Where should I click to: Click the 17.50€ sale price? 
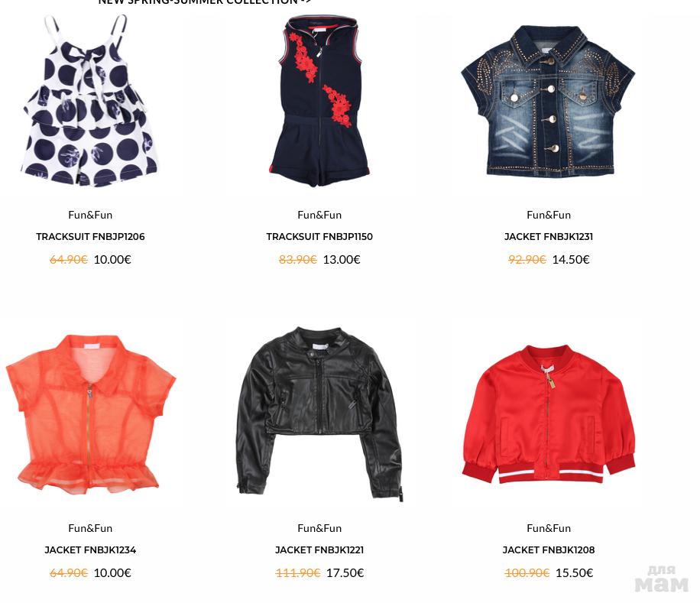click(345, 572)
